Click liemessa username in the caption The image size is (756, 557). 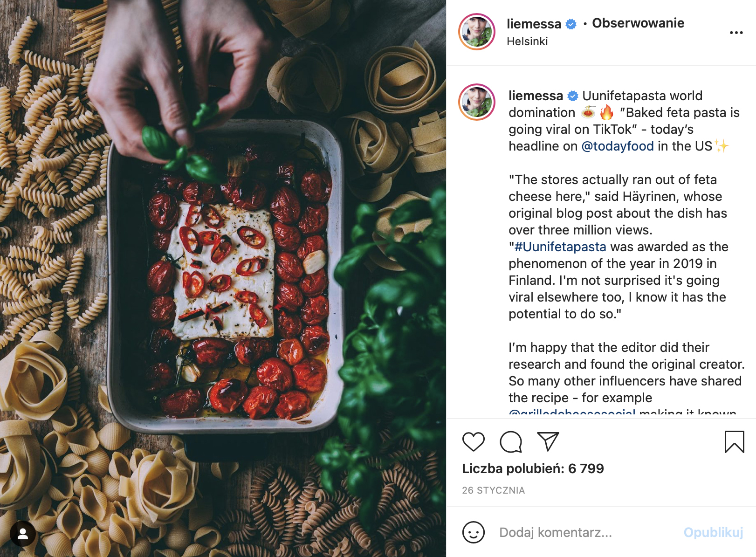536,96
